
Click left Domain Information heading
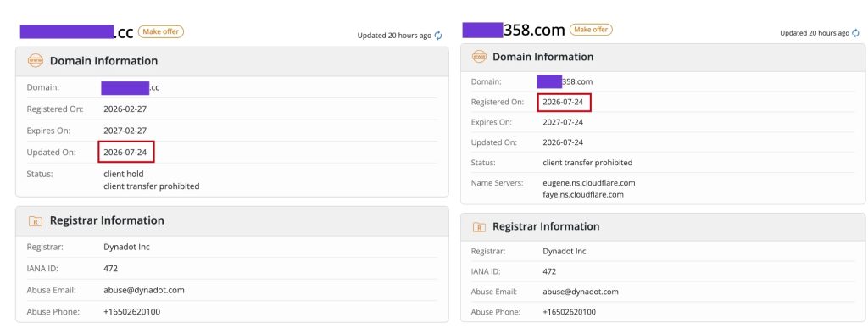[x=104, y=61]
